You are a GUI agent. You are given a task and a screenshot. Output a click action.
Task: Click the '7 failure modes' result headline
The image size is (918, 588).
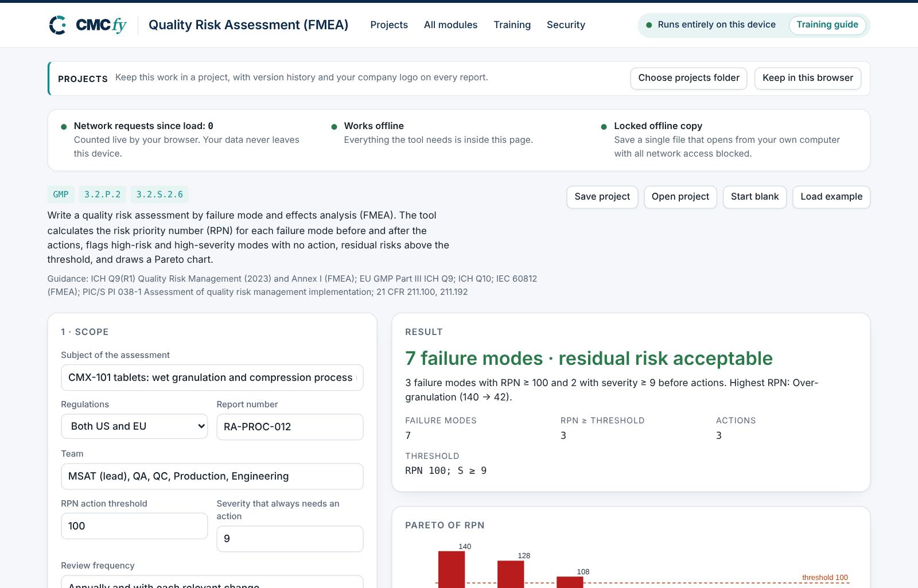(589, 359)
